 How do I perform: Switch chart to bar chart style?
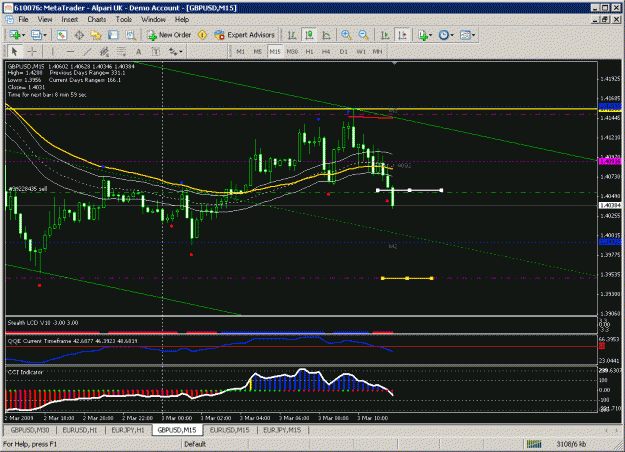(292, 35)
